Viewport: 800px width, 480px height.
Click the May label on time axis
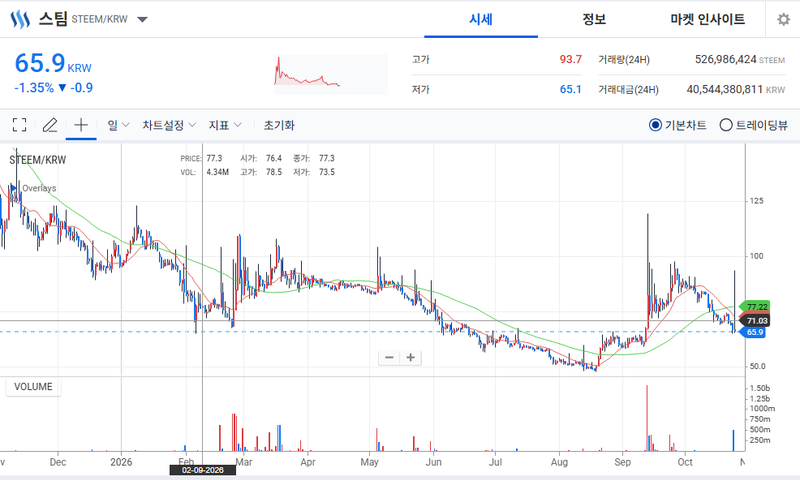coord(369,462)
